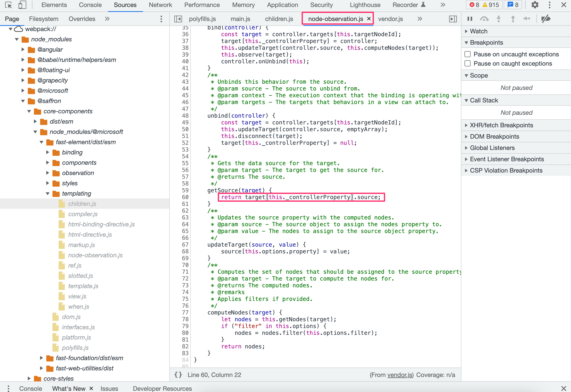Open the Application panel
Screen dimensions: 571x392
pos(282,5)
